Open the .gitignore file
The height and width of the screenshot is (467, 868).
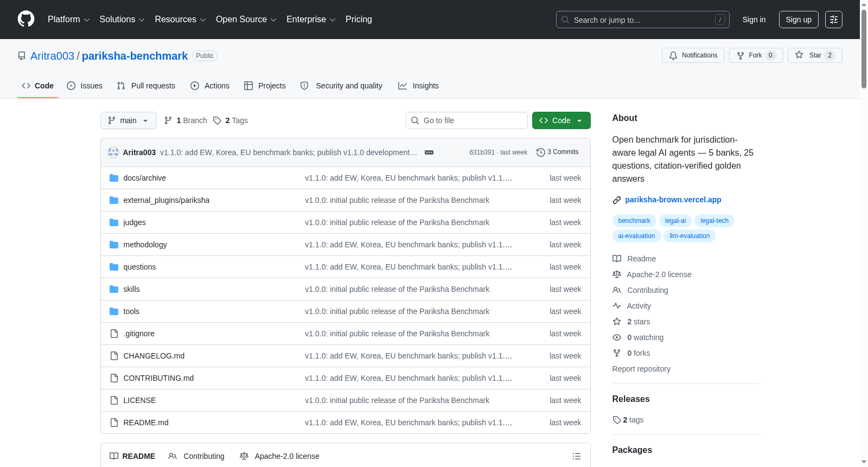coord(139,334)
